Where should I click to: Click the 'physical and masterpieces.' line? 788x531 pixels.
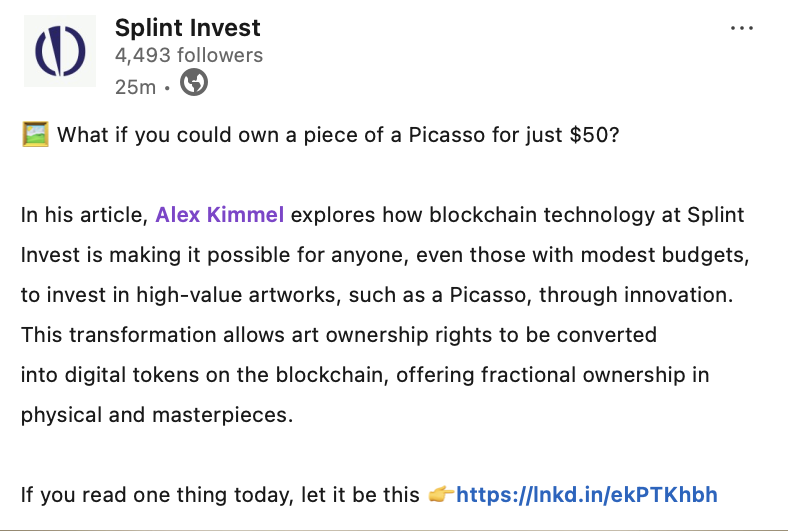[x=157, y=415]
